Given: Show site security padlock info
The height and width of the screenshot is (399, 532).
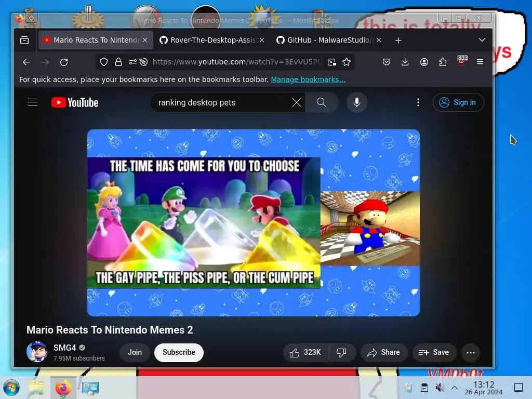Looking at the screenshot, I should click(x=118, y=62).
